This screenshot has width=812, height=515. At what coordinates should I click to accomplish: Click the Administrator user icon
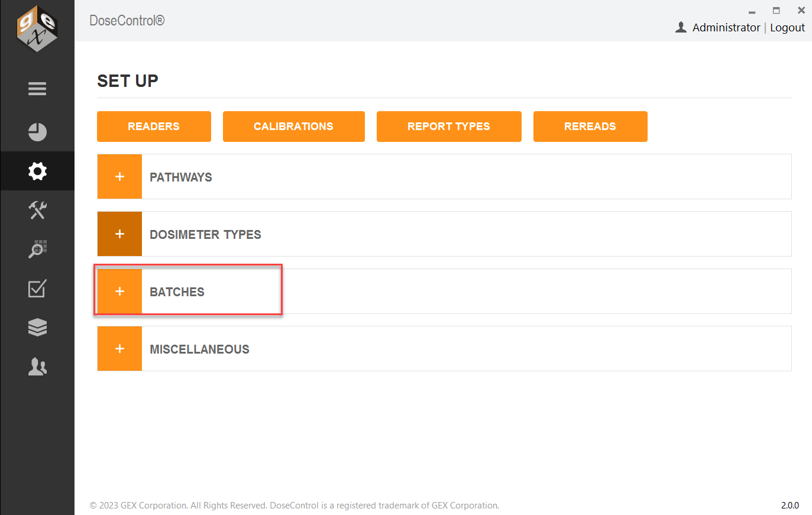(681, 27)
